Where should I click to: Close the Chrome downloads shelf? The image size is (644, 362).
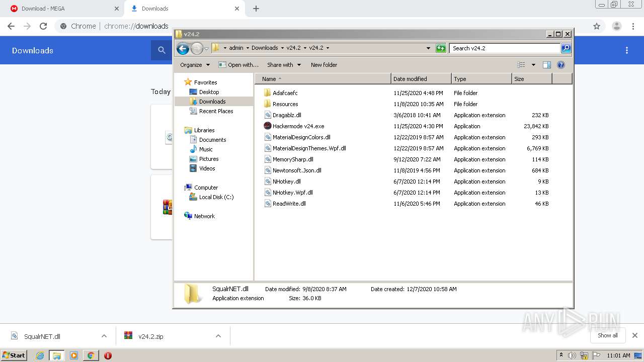tap(634, 336)
